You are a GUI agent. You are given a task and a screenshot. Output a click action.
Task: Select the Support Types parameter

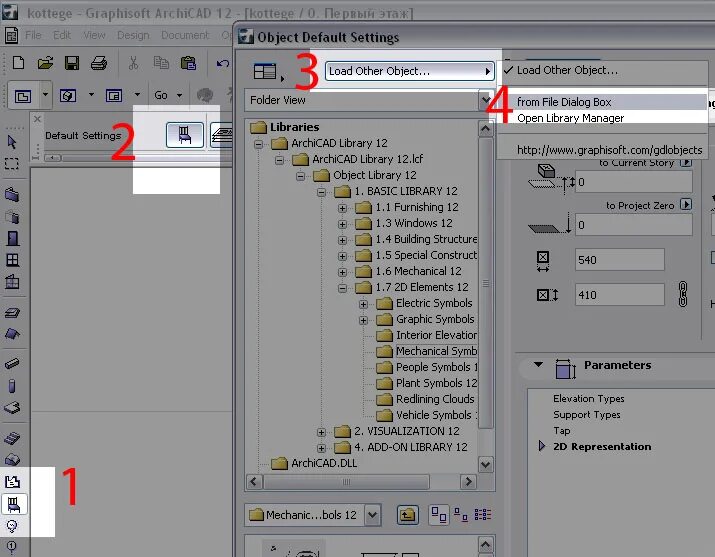click(x=586, y=414)
